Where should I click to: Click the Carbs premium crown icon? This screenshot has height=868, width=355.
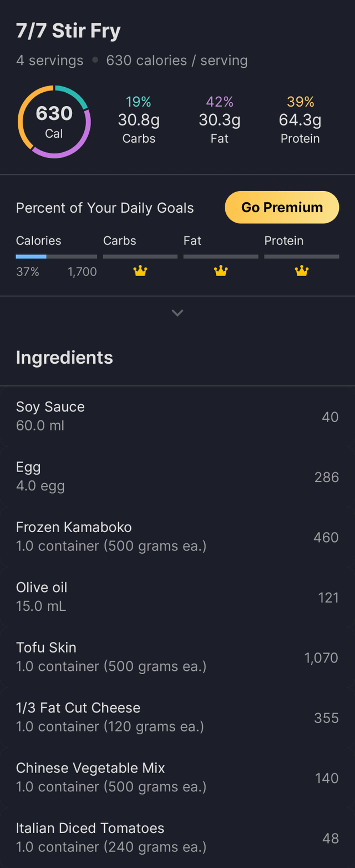point(140,271)
